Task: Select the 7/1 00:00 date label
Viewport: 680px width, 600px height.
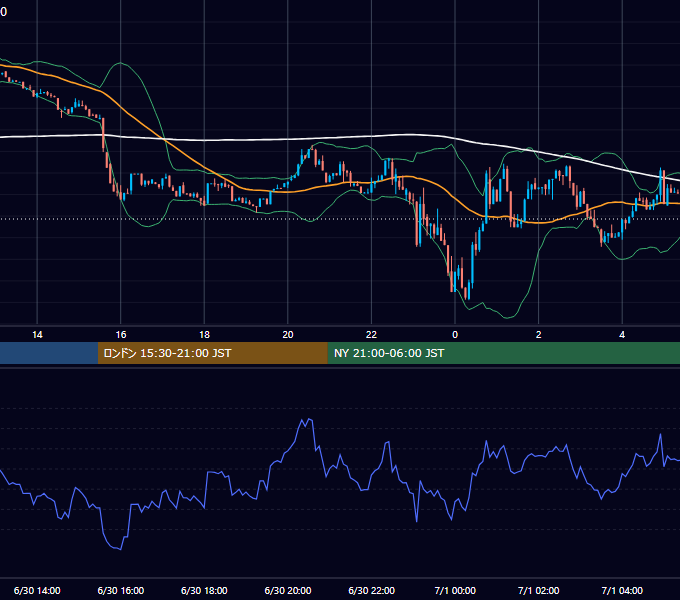Action: 455,590
